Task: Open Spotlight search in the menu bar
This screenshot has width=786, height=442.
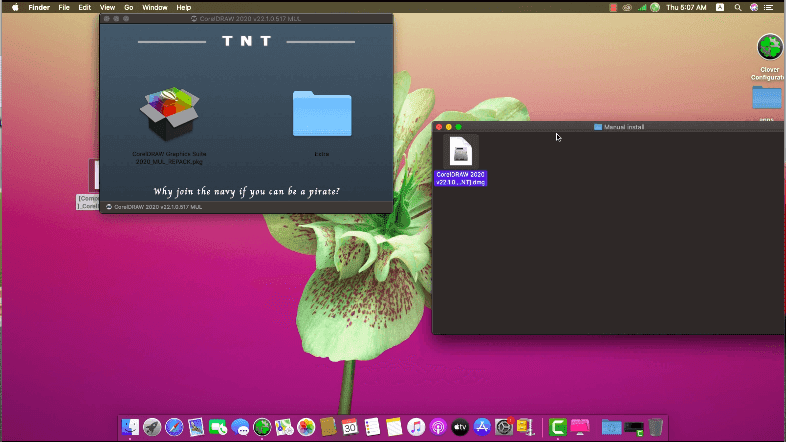Action: pyautogui.click(x=738, y=8)
